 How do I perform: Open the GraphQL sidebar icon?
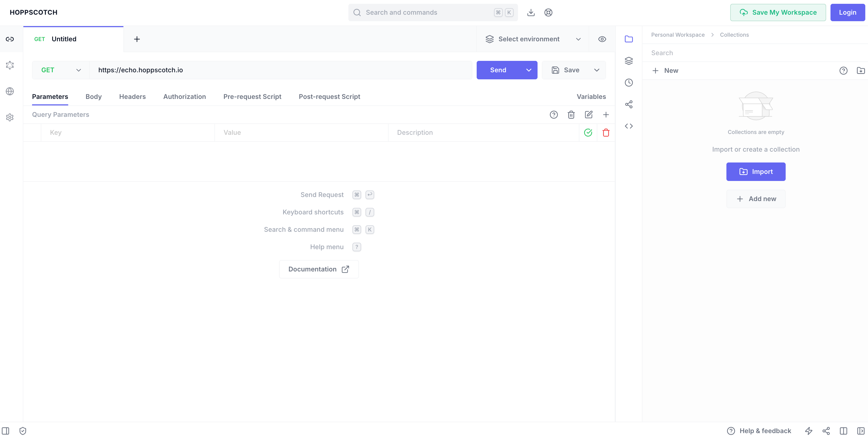pyautogui.click(x=10, y=65)
